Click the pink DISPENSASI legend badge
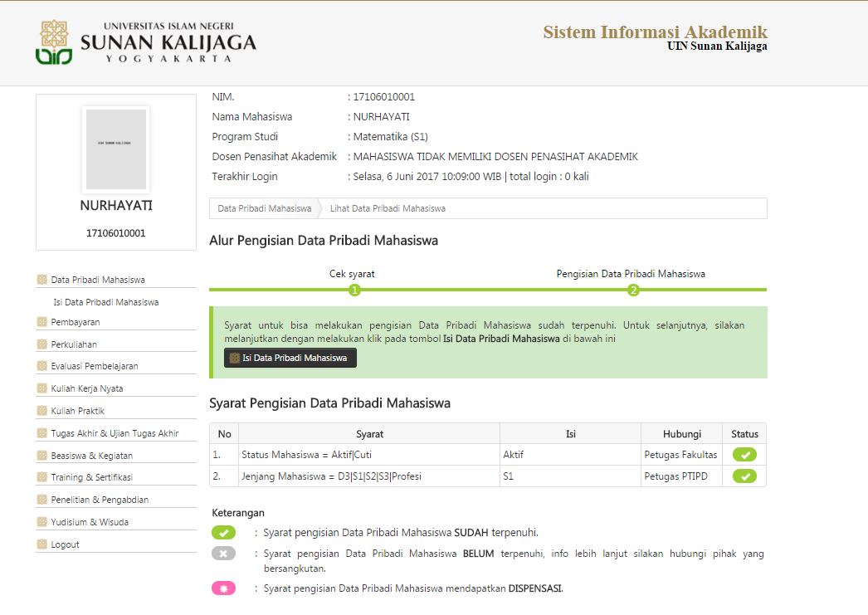The image size is (868, 615). coord(223,588)
